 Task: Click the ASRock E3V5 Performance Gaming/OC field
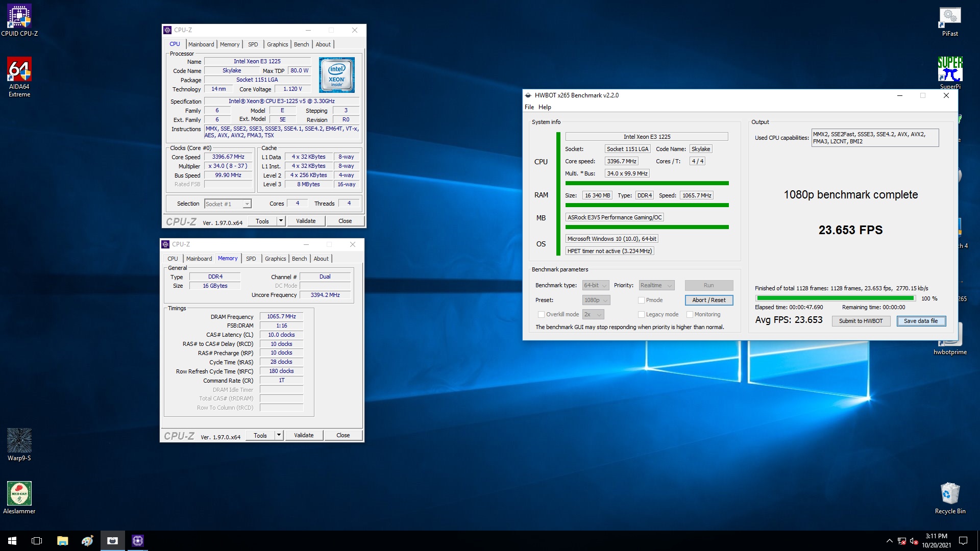coord(615,217)
